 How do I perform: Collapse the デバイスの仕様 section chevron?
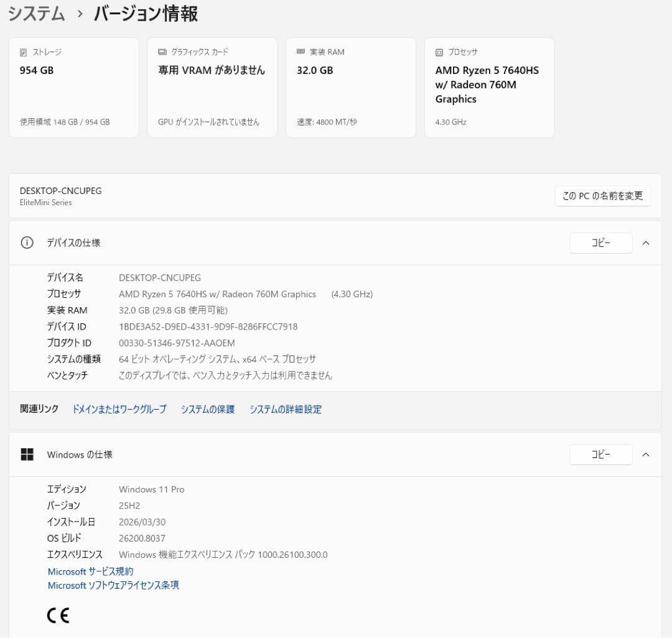(646, 243)
